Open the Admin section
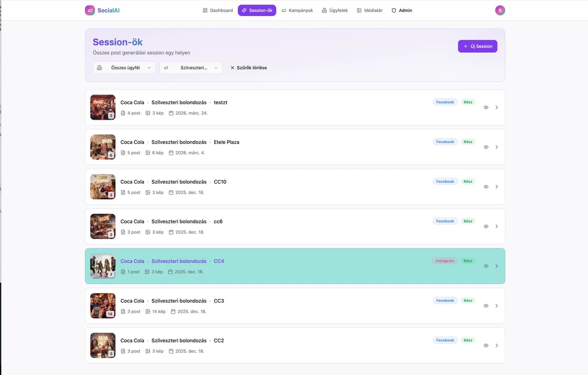588x375 pixels. 402,11
